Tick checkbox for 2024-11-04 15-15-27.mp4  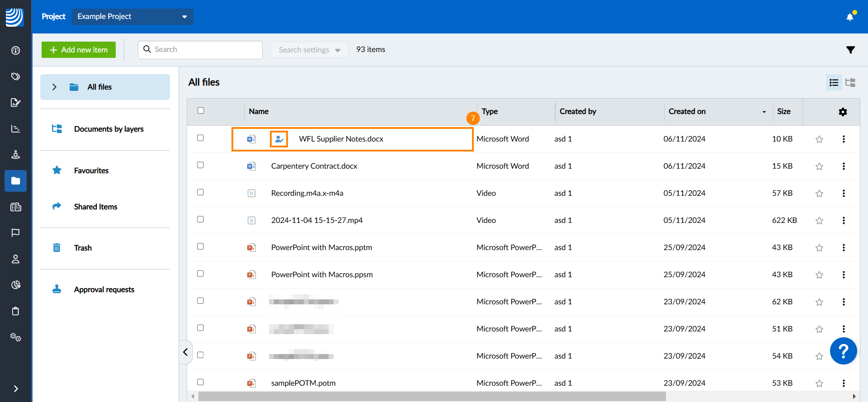pyautogui.click(x=200, y=219)
